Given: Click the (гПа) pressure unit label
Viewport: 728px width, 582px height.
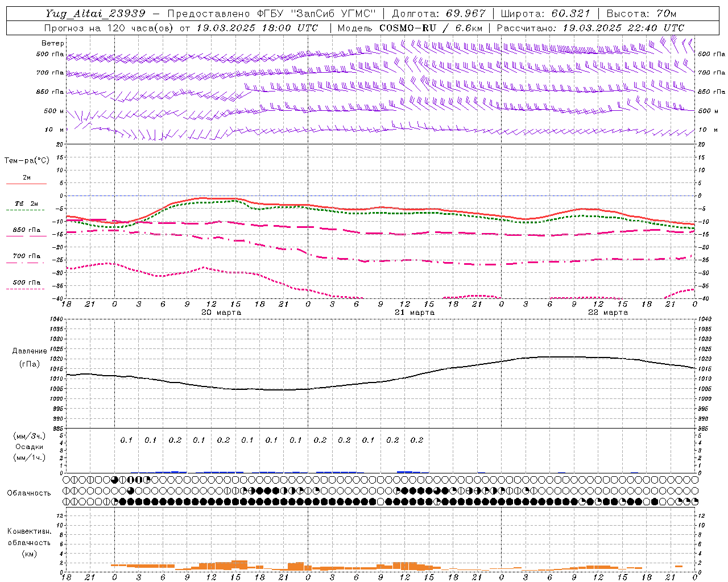Looking at the screenshot, I should (30, 364).
